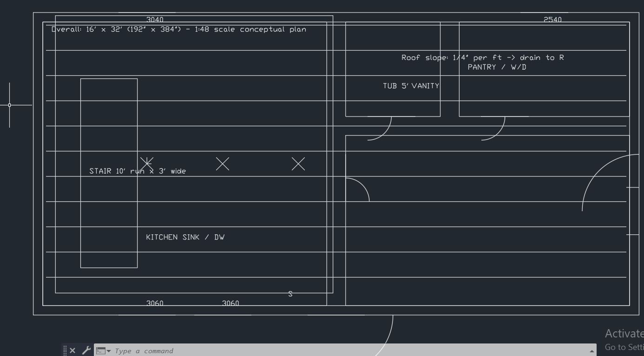Image resolution: width=644 pixels, height=356 pixels.
Task: Click the command line drag grip handle
Action: [65, 350]
